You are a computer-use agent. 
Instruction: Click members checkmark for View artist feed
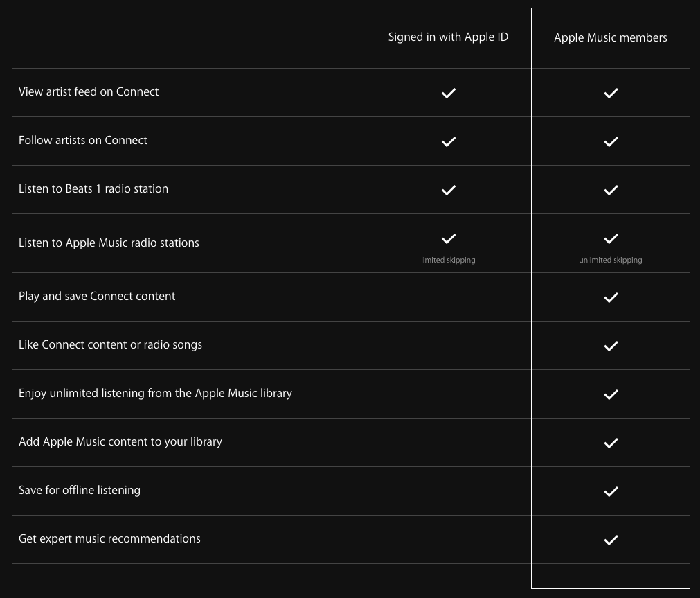(x=611, y=93)
